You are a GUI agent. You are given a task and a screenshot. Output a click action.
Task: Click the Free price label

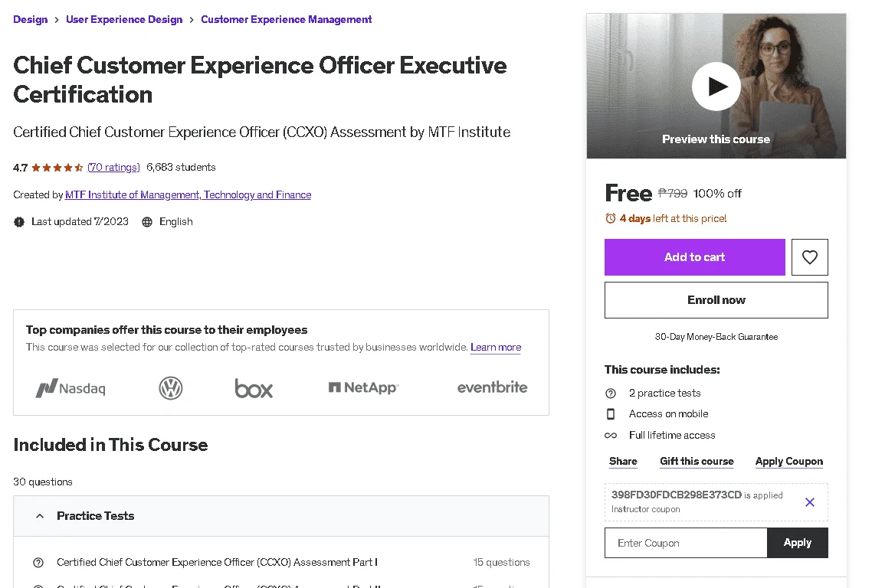628,194
